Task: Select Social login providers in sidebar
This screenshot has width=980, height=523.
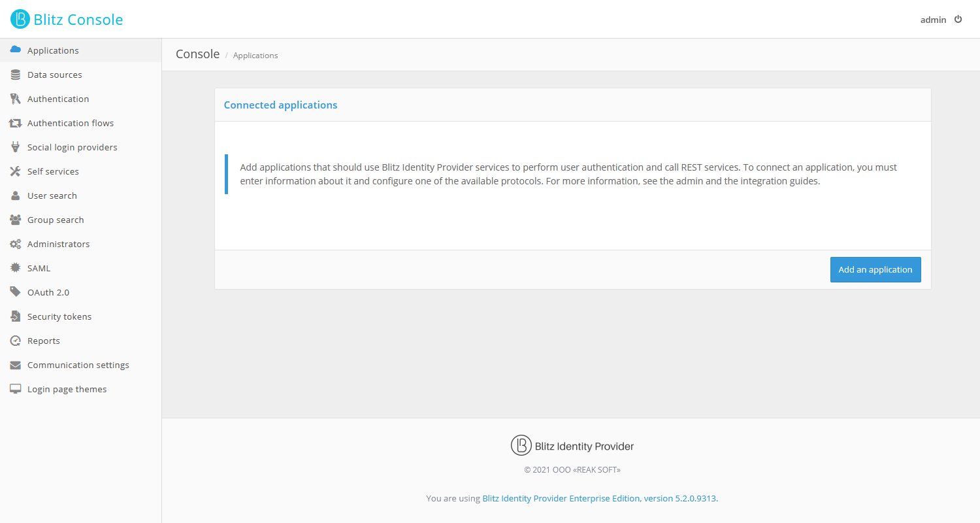Action: (81, 147)
